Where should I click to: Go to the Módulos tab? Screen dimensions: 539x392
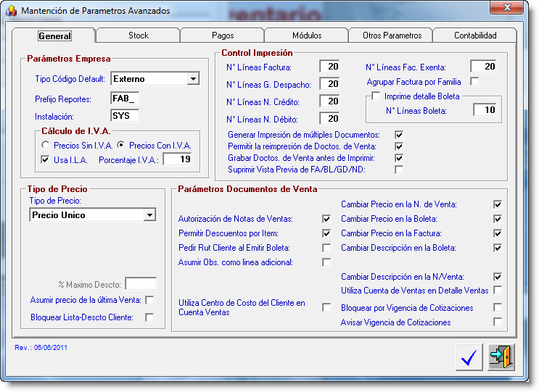click(307, 36)
